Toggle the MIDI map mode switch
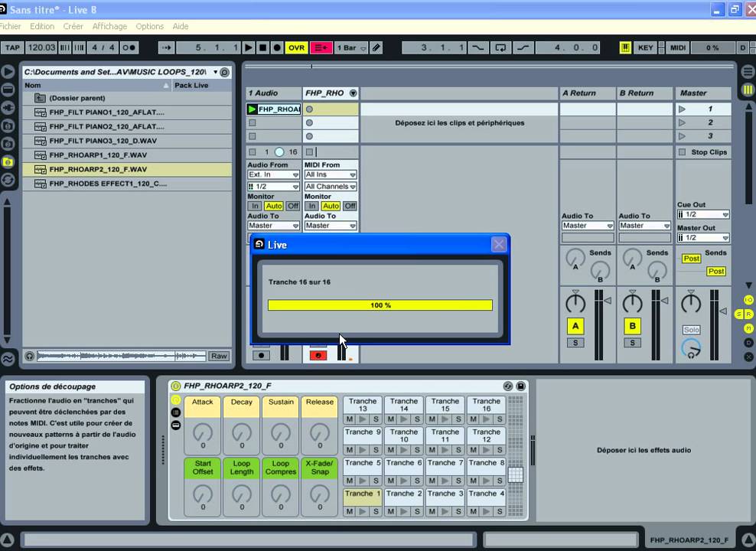756x551 pixels. pyautogui.click(x=678, y=47)
